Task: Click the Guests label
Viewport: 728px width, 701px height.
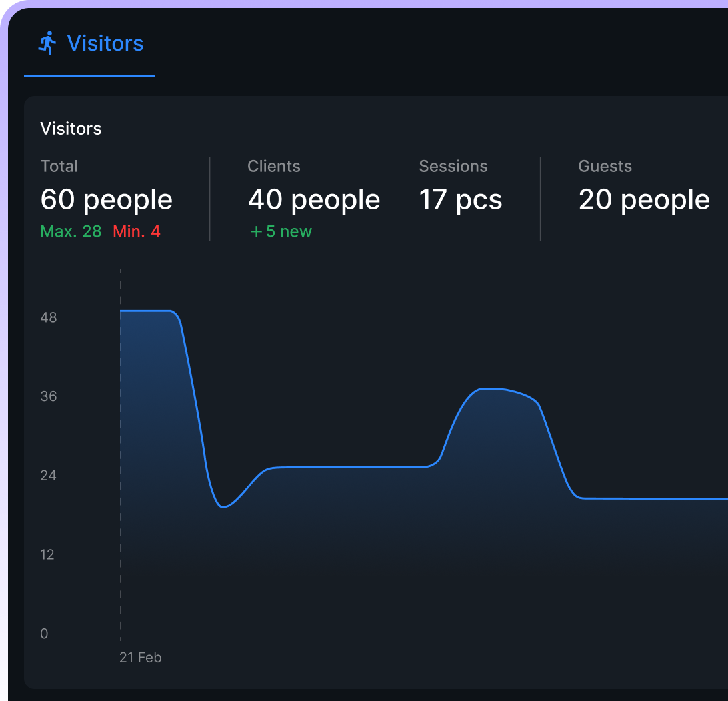Action: 605,167
